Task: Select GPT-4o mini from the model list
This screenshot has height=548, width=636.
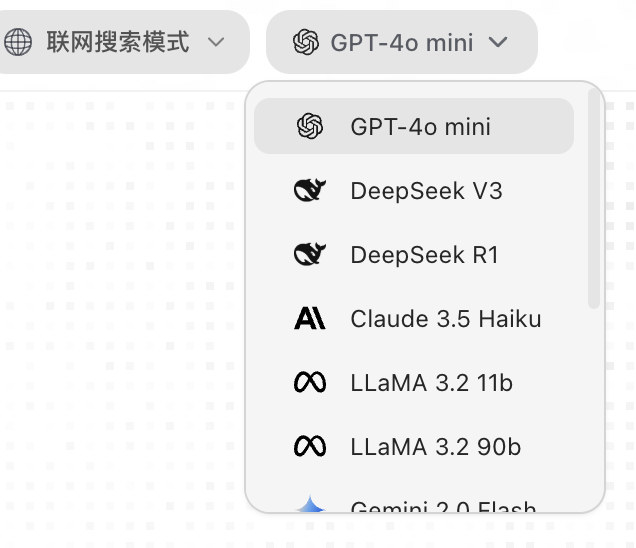Action: point(414,126)
